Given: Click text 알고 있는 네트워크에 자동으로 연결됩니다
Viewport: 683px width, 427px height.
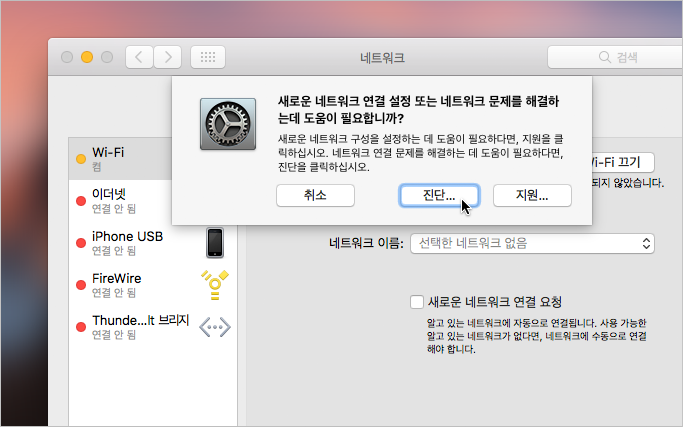Looking at the screenshot, I should [x=511, y=323].
